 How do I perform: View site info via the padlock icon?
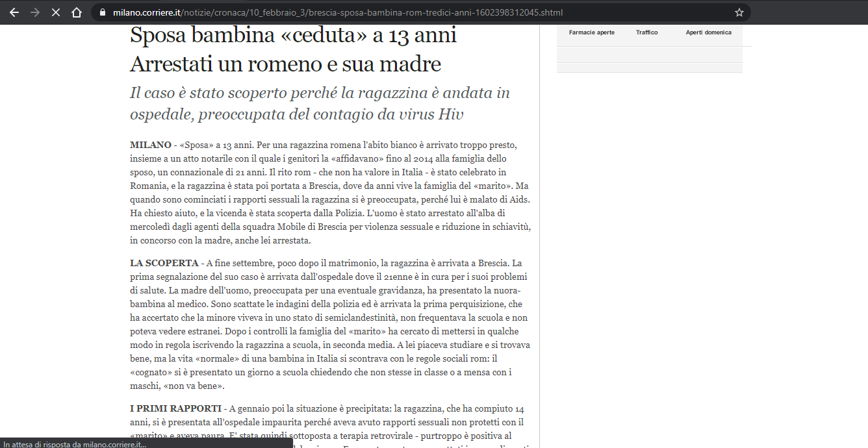click(x=103, y=12)
